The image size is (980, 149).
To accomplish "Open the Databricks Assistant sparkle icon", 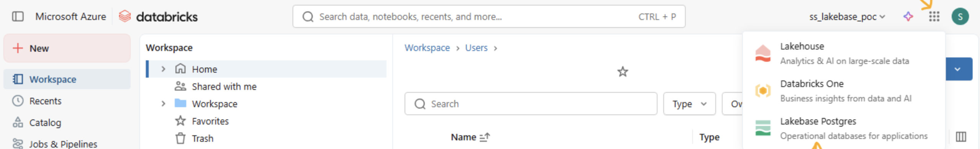I will pos(908,16).
